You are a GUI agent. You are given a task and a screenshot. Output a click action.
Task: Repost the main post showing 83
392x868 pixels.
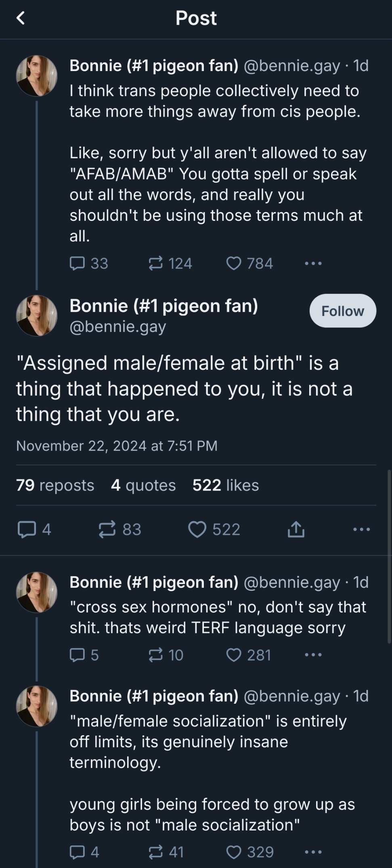click(107, 529)
